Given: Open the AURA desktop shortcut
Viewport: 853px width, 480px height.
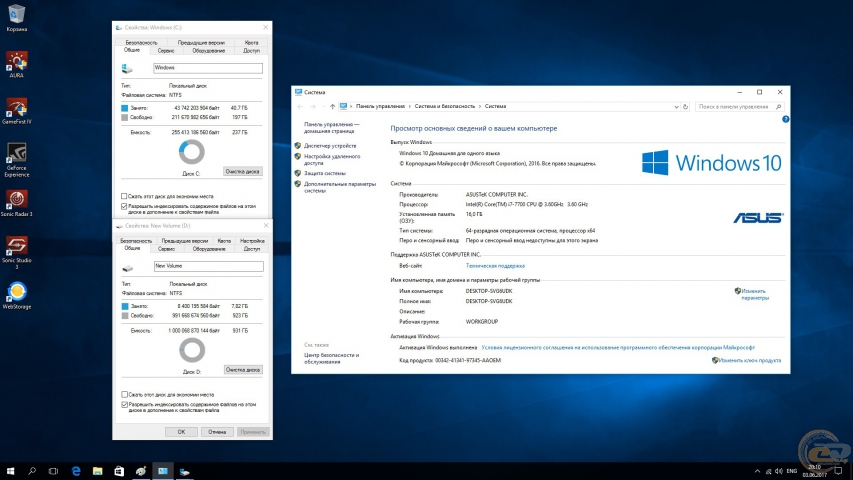Looking at the screenshot, I should [x=16, y=65].
